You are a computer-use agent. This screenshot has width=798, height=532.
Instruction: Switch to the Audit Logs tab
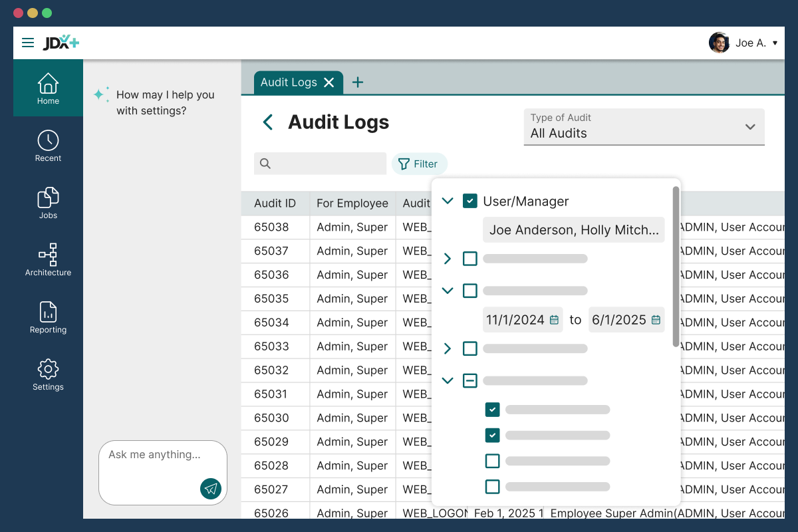[x=287, y=82]
